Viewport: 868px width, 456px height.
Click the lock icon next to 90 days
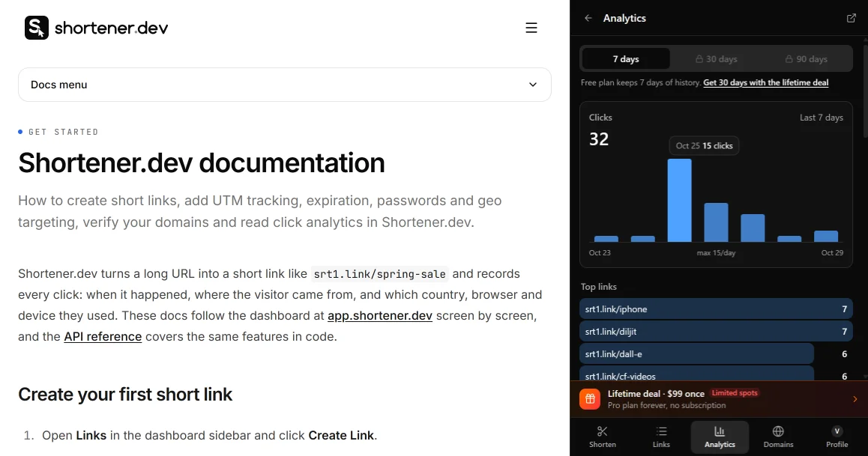click(x=789, y=59)
